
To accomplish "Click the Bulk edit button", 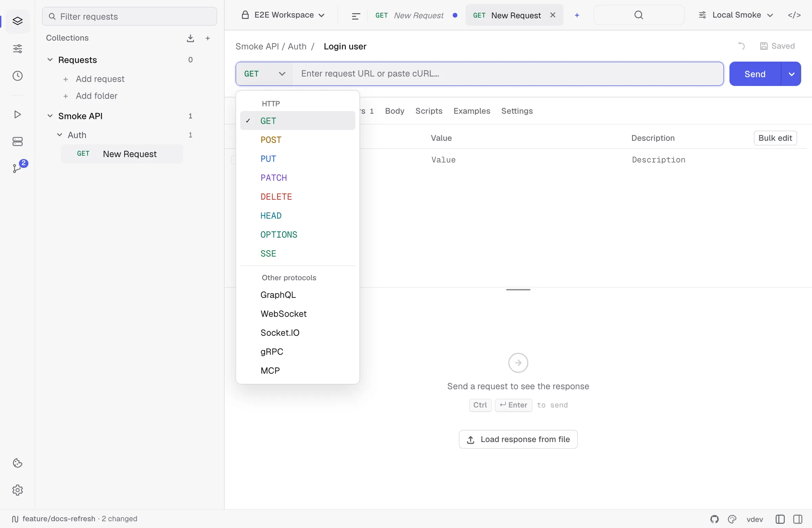I will pos(775,138).
